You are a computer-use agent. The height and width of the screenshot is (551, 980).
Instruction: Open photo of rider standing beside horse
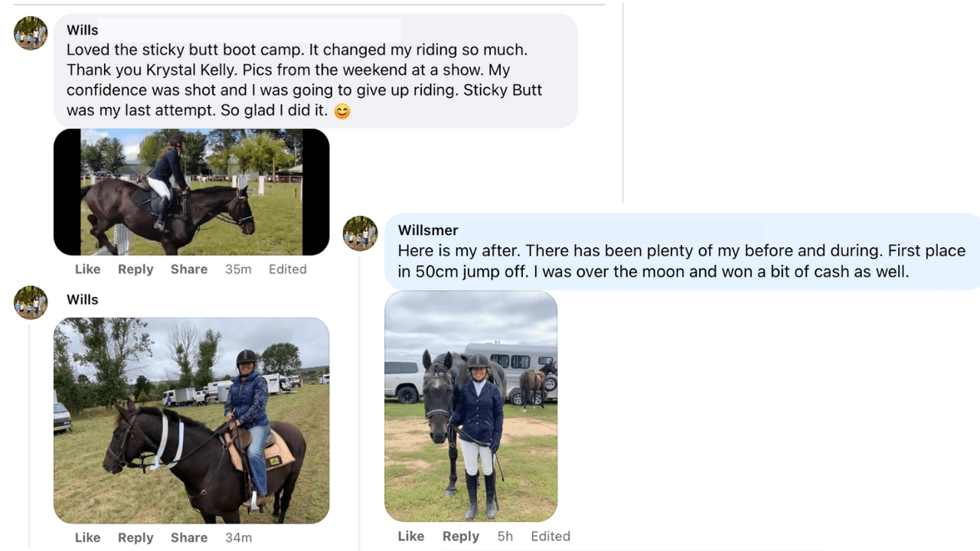tap(471, 406)
